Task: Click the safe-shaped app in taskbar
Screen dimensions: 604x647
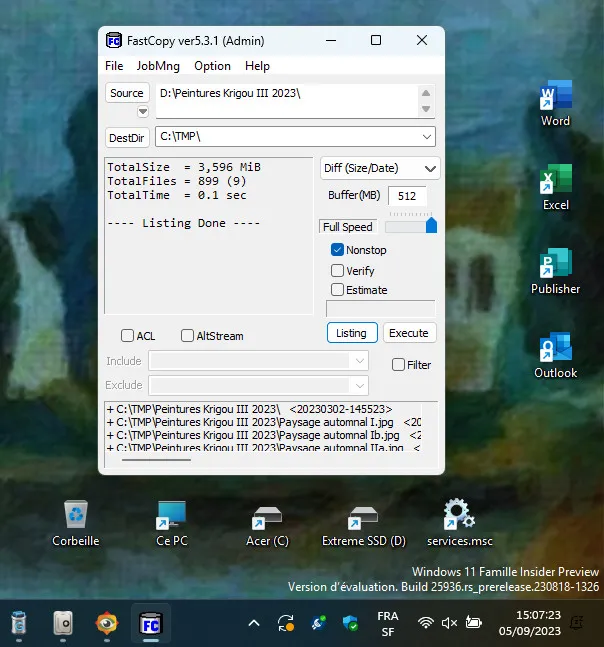Action: pyautogui.click(x=63, y=623)
